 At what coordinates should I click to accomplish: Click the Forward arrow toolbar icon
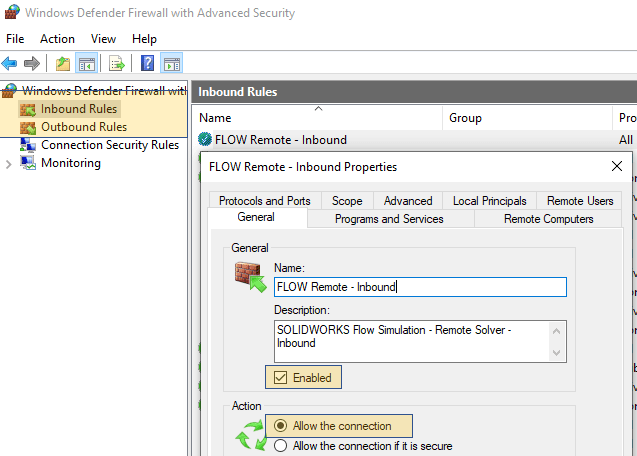(x=32, y=63)
